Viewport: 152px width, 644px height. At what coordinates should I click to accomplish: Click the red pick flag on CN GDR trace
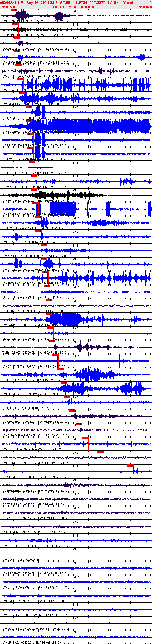[x=131, y=465]
